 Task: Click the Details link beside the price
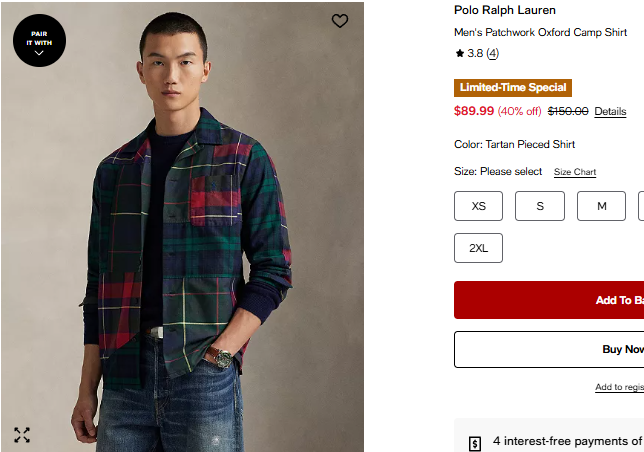coord(610,111)
